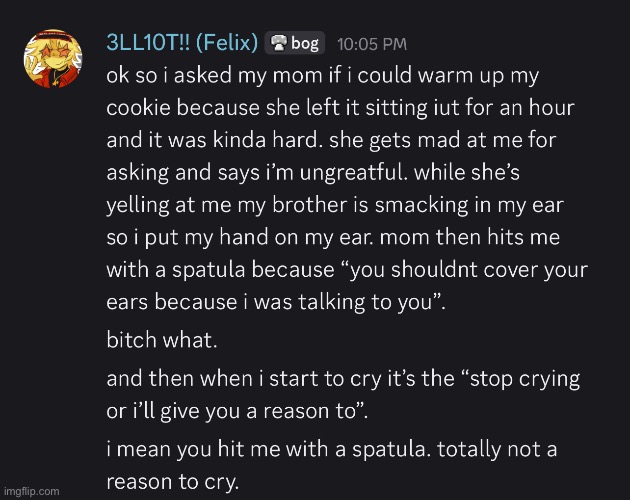630x500 pixels.
Task: Click the line "or i'll give you a reason to"
Action: 237,412
